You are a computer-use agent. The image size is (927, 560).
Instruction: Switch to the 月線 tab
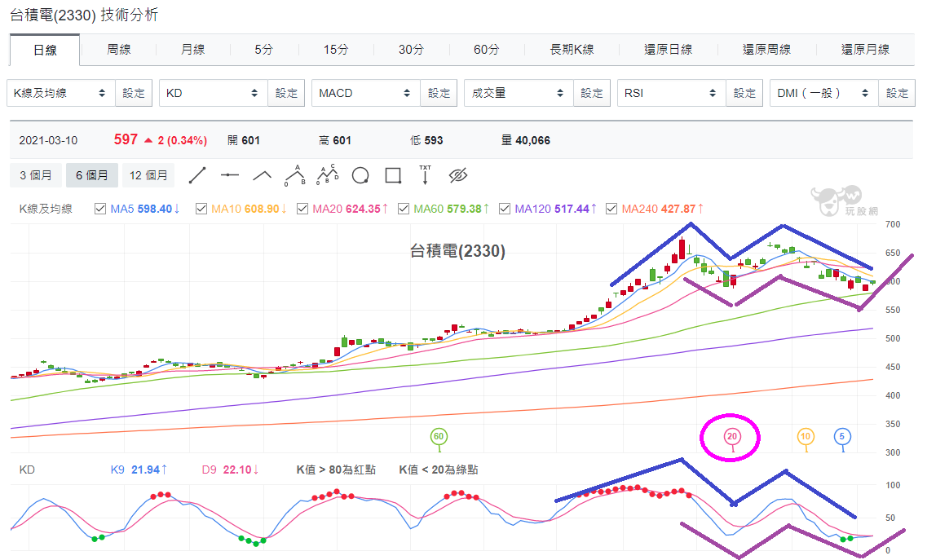pos(192,50)
